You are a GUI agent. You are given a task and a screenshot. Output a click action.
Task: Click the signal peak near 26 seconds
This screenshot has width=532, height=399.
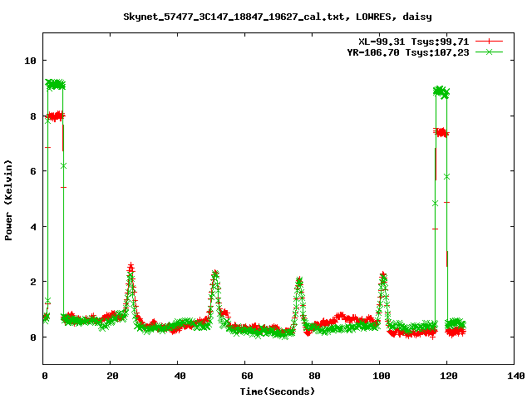pos(131,268)
